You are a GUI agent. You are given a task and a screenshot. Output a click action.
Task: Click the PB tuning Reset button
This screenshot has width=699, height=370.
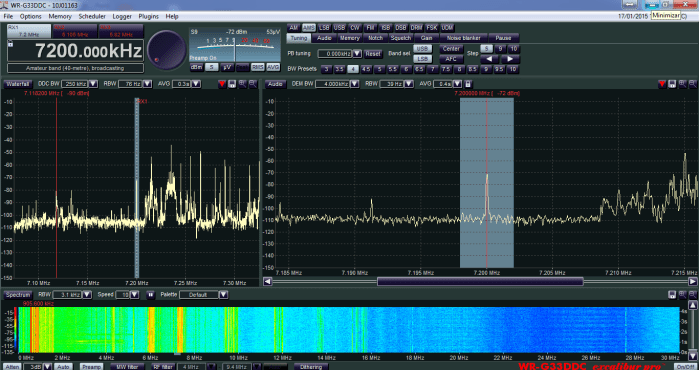(373, 53)
